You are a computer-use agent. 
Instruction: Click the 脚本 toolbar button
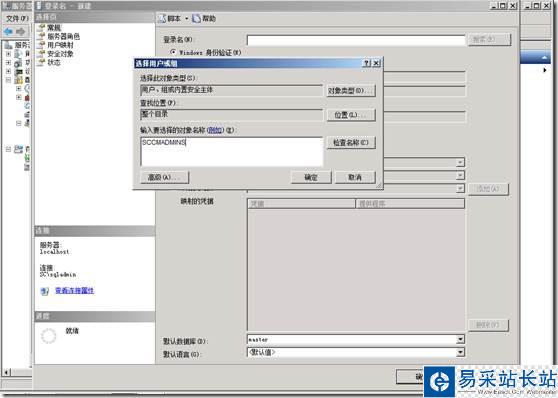click(170, 19)
